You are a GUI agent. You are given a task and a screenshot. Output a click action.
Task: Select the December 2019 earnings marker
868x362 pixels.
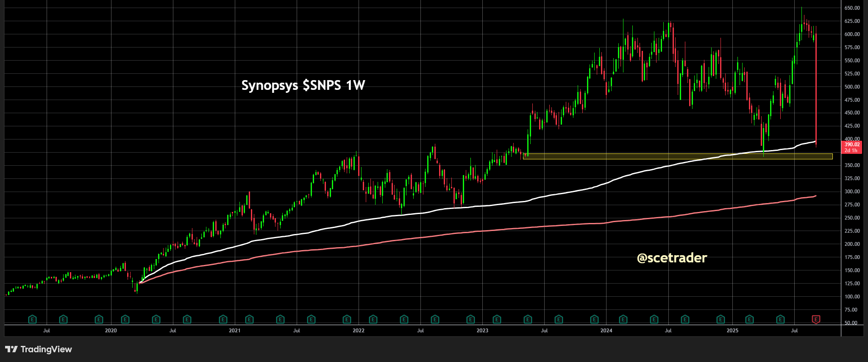(99, 319)
